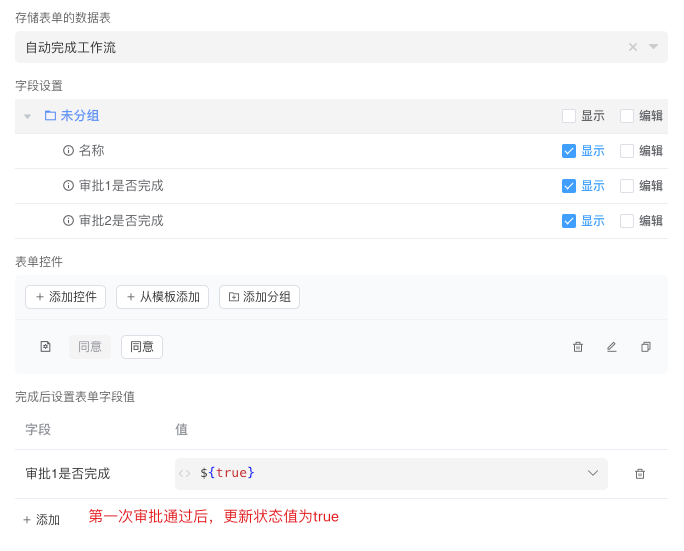Viewport: 684px width, 551px height.
Task: Click the document icon left of 同意 control
Action: tap(45, 347)
